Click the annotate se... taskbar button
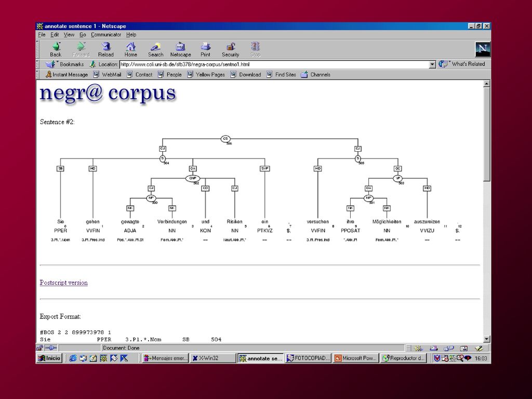 [x=260, y=358]
